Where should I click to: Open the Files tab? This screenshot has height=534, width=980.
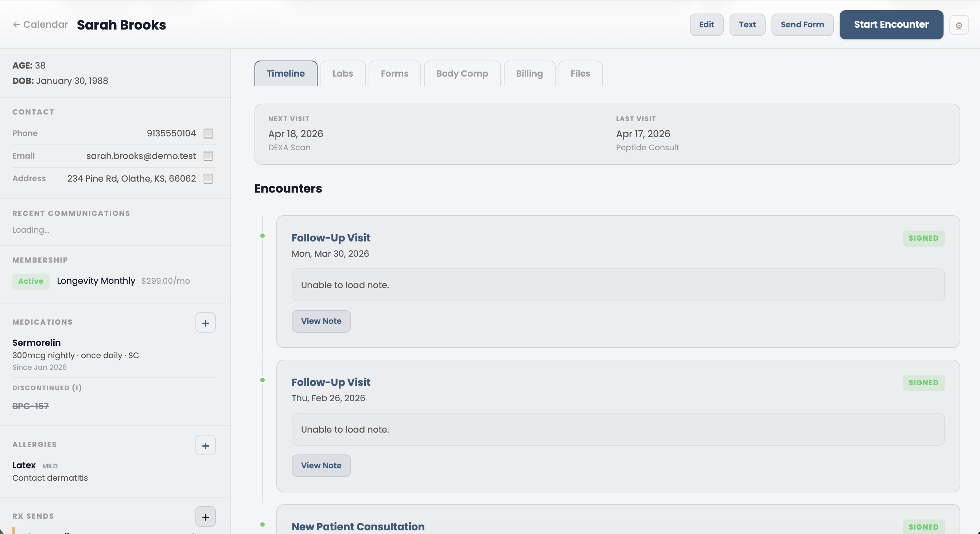click(580, 73)
